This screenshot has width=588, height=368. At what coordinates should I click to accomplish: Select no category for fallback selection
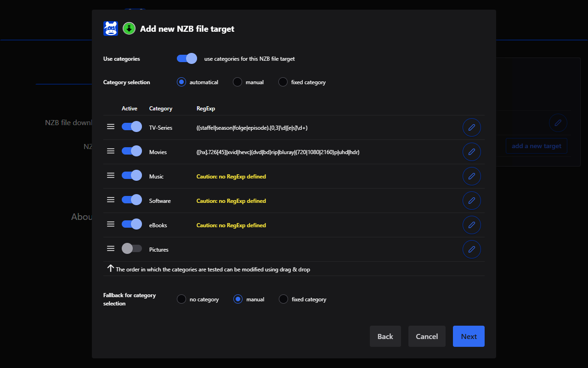tap(181, 299)
